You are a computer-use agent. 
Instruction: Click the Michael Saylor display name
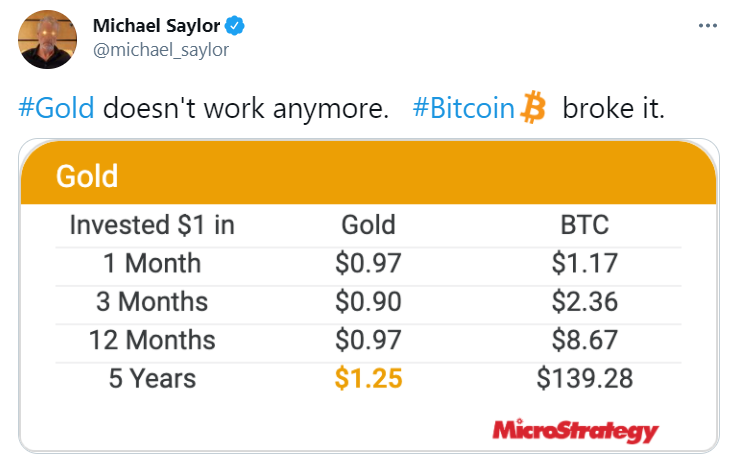click(157, 26)
